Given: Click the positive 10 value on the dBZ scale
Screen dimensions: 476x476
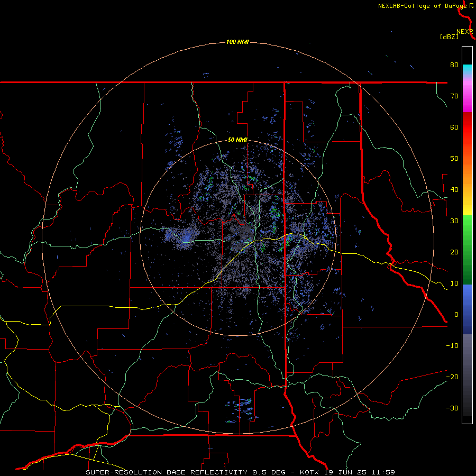Looking at the screenshot, I should point(454,283).
